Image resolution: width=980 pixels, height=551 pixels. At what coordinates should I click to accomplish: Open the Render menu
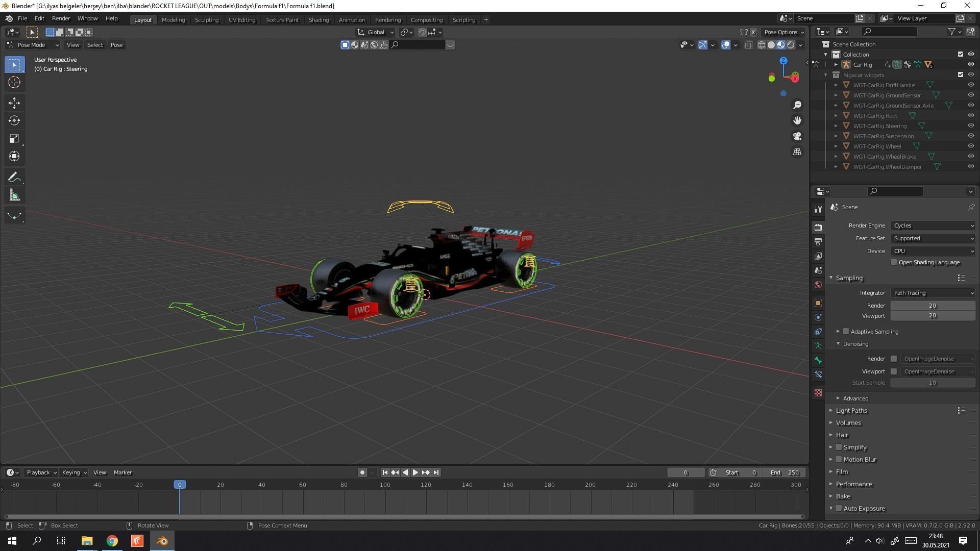pos(61,18)
